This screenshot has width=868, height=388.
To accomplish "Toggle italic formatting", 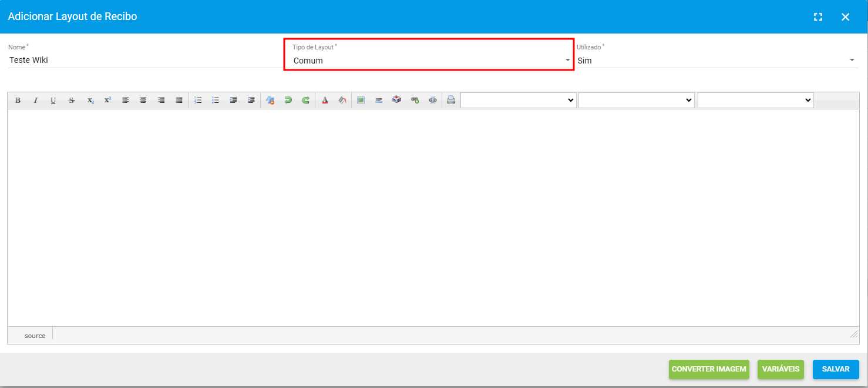I will pyautogui.click(x=35, y=101).
